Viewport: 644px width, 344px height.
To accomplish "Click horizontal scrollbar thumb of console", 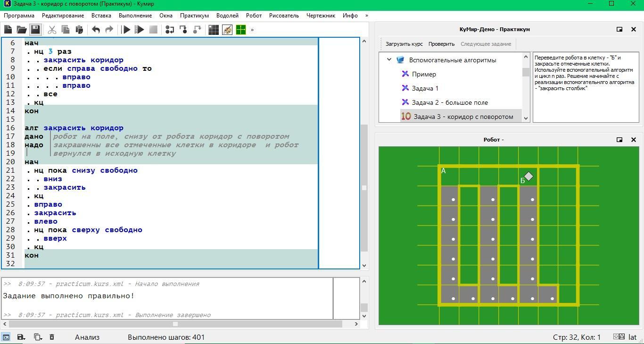I will point(175,324).
